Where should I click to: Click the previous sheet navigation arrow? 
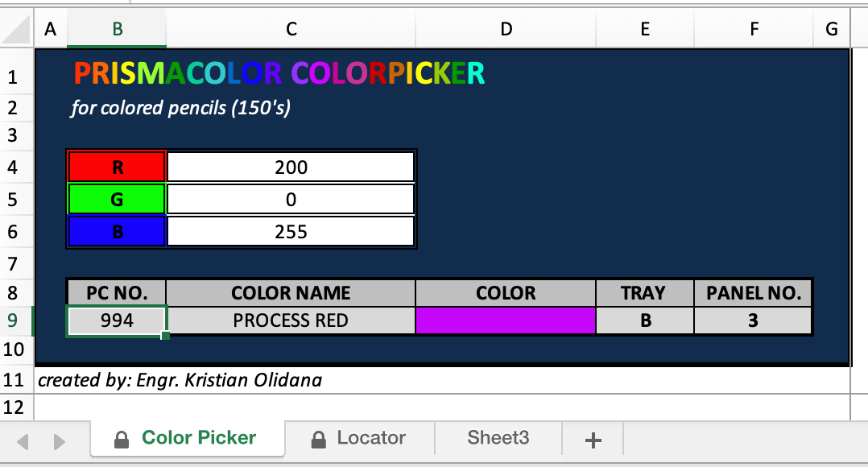coord(23,441)
